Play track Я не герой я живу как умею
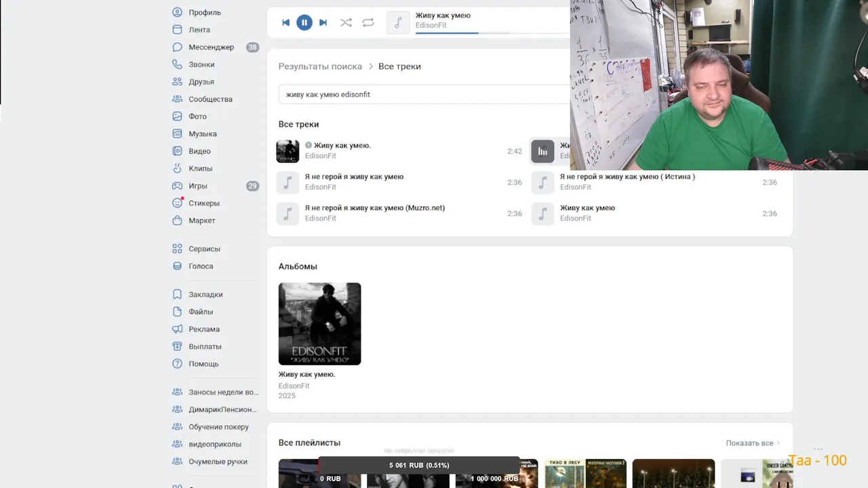The image size is (868, 488). 399,182
